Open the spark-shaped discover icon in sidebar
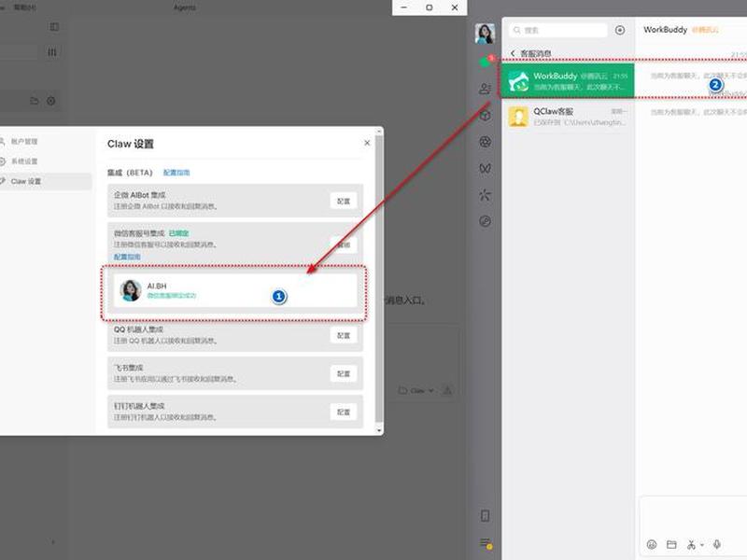The image size is (747, 560). (485, 195)
